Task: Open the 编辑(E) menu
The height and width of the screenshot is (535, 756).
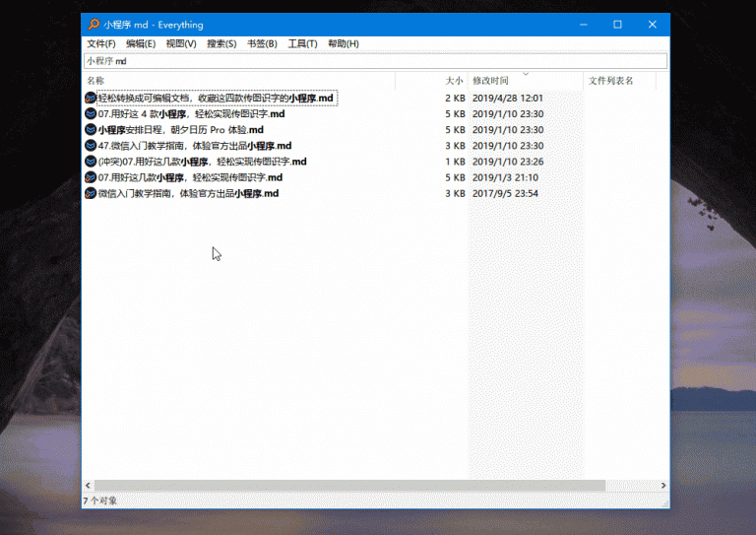Action: (141, 44)
